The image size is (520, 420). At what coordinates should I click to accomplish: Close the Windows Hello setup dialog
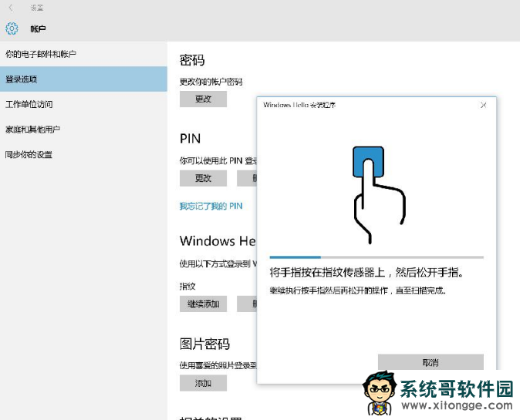tap(483, 105)
